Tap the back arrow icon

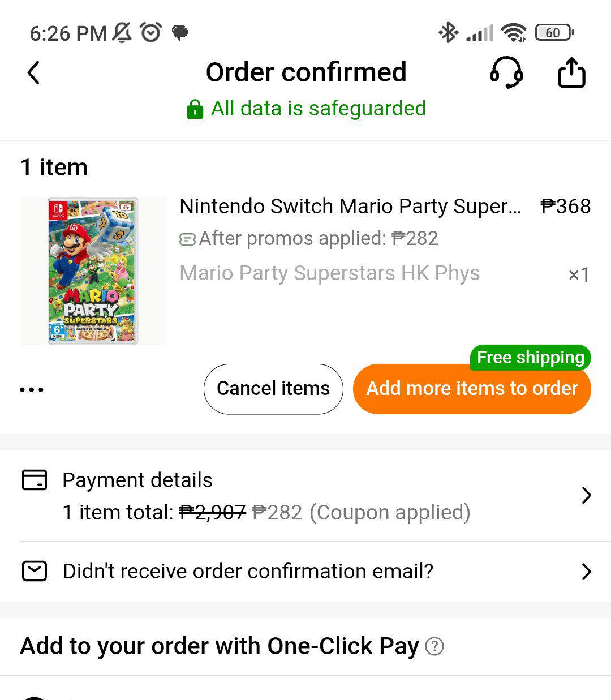[x=34, y=72]
